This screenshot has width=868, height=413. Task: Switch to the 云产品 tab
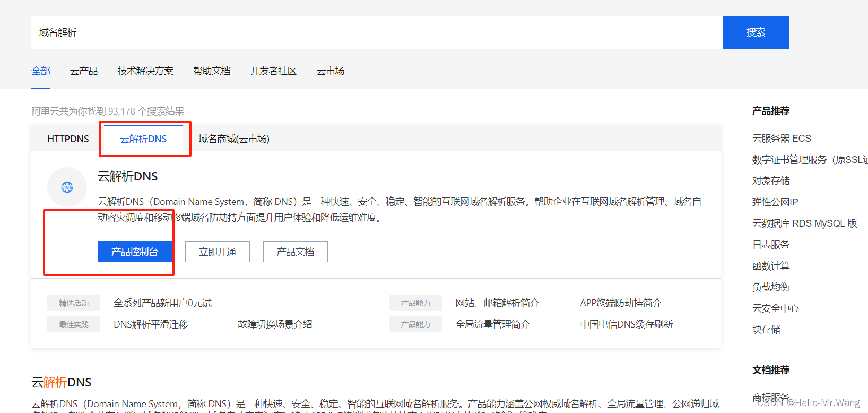[x=84, y=71]
